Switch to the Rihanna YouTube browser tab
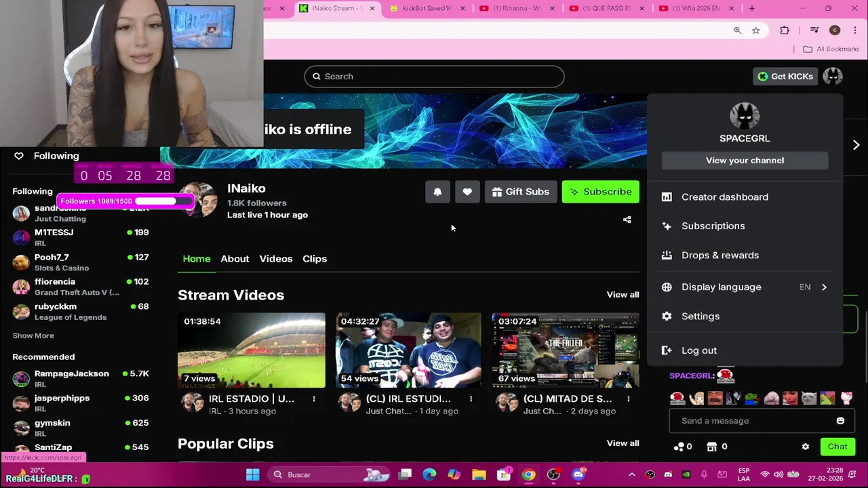 (517, 8)
